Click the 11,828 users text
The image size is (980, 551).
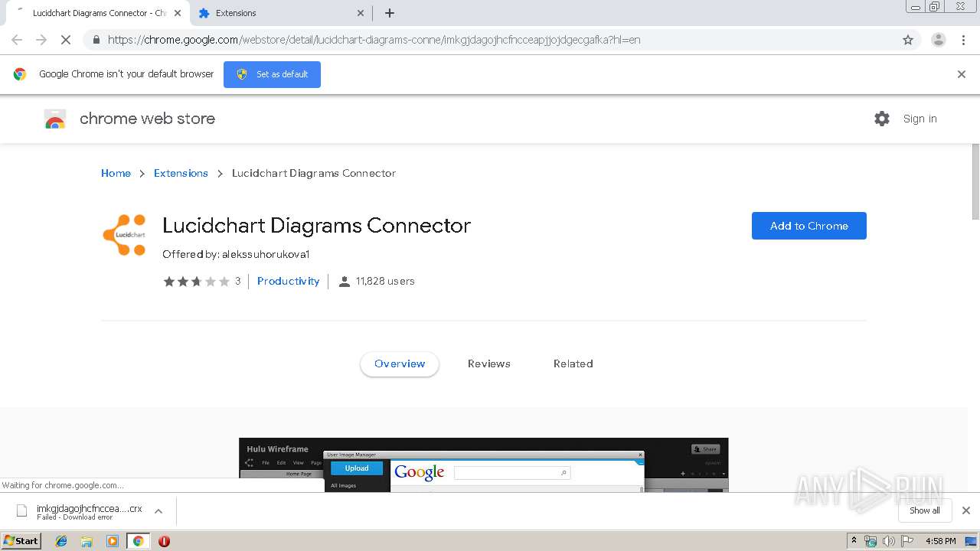click(x=385, y=281)
